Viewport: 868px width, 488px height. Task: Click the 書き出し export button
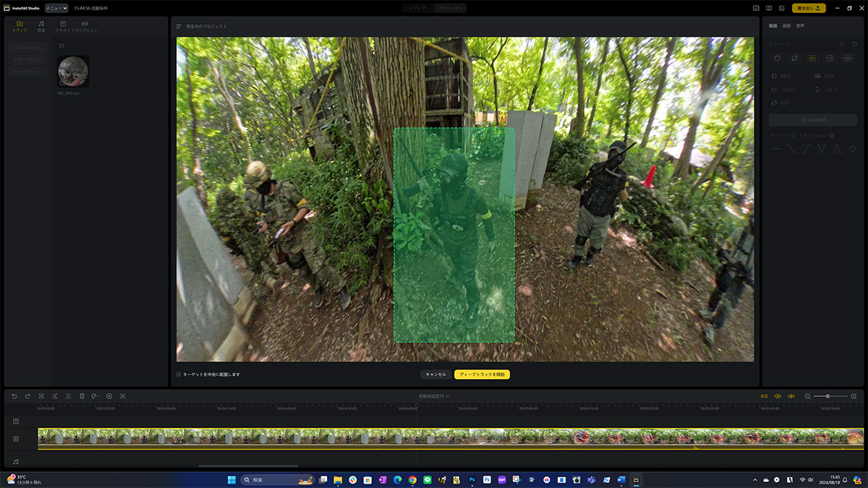pos(809,8)
